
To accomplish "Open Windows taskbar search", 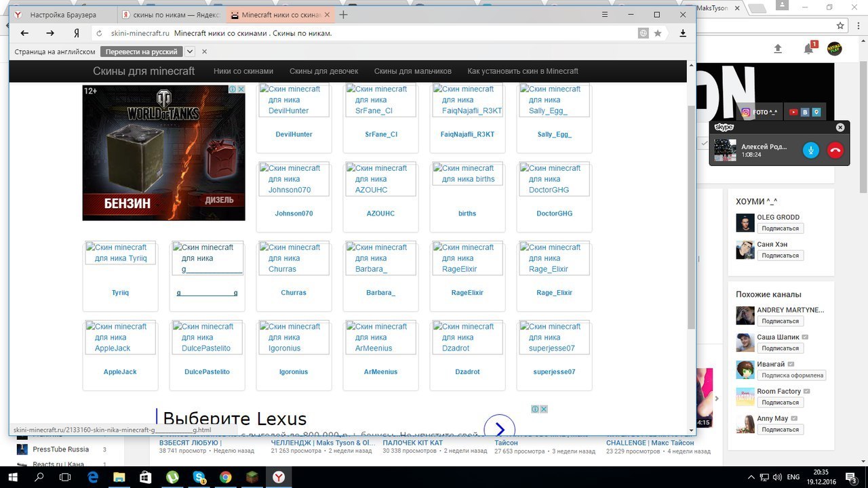I will tap(39, 477).
